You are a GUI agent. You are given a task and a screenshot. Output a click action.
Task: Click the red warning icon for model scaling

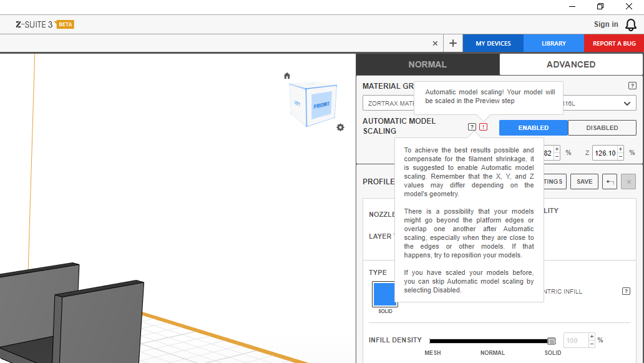pyautogui.click(x=484, y=127)
